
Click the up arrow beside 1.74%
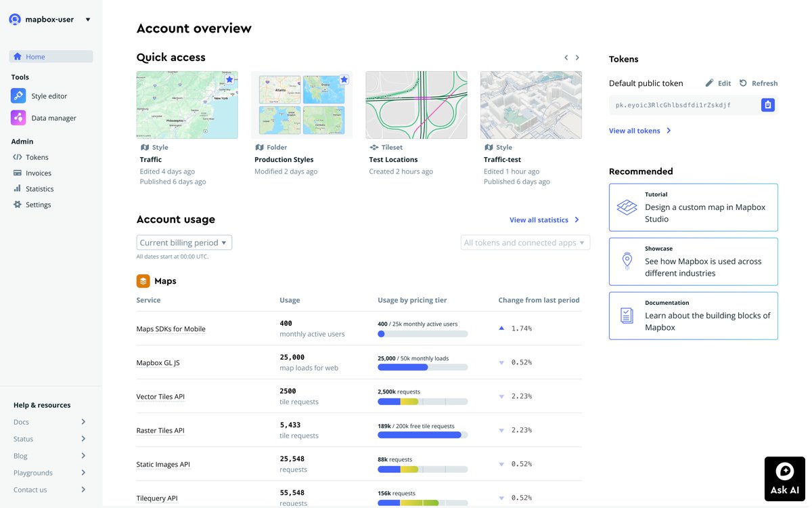click(501, 329)
